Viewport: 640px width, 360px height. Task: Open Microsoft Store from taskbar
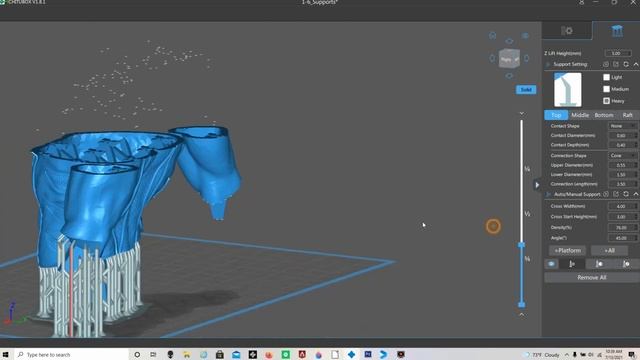pyautogui.click(x=220, y=355)
